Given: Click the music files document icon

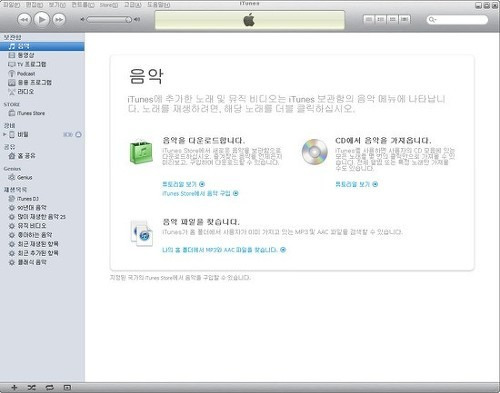Looking at the screenshot, I should (x=142, y=233).
